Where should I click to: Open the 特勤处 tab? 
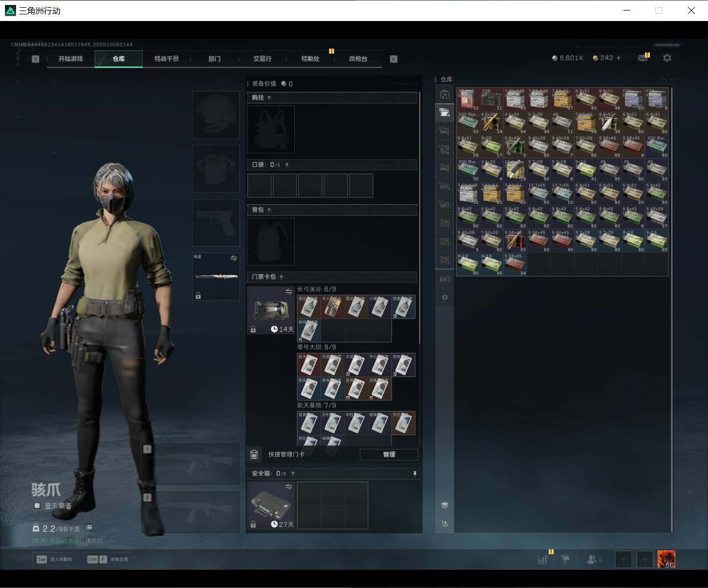coord(310,59)
